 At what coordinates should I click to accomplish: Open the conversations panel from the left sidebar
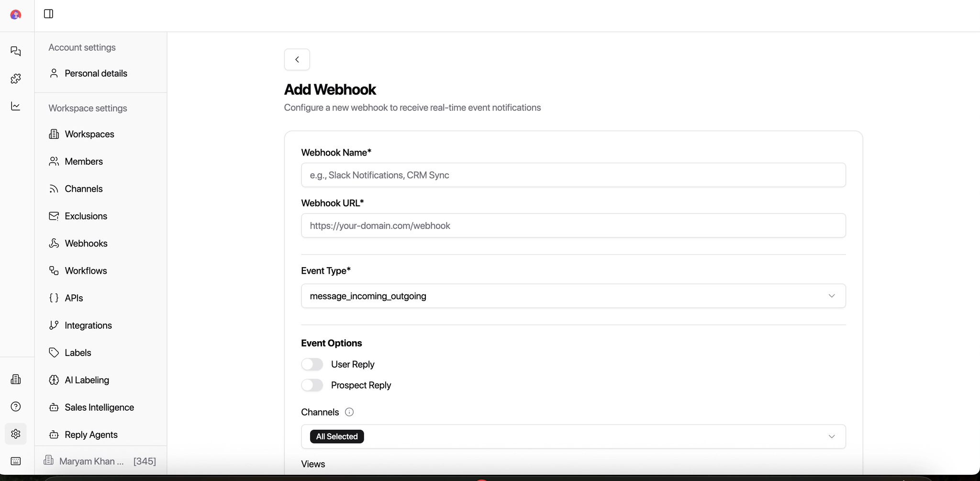(16, 51)
